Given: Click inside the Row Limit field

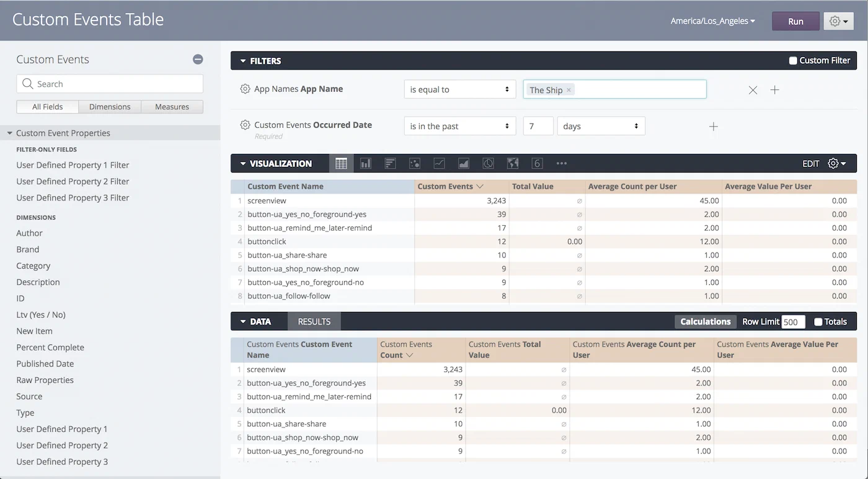Looking at the screenshot, I should click(x=794, y=321).
